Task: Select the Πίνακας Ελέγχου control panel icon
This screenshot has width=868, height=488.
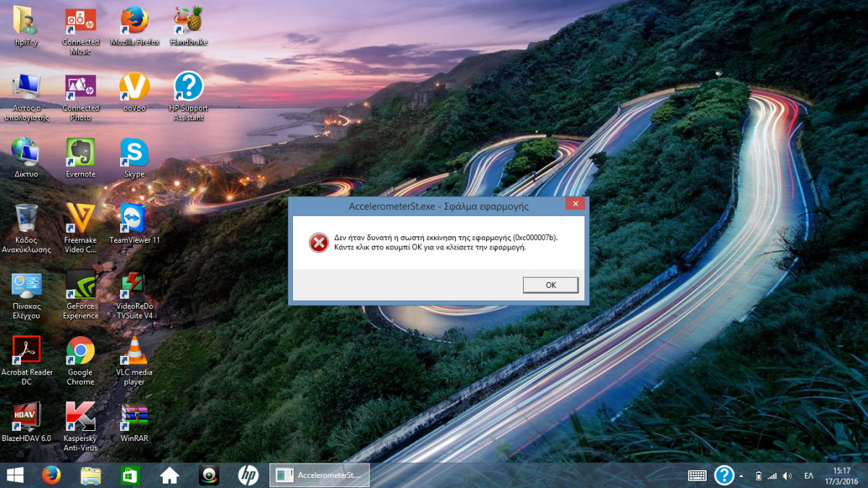Action: 26,295
